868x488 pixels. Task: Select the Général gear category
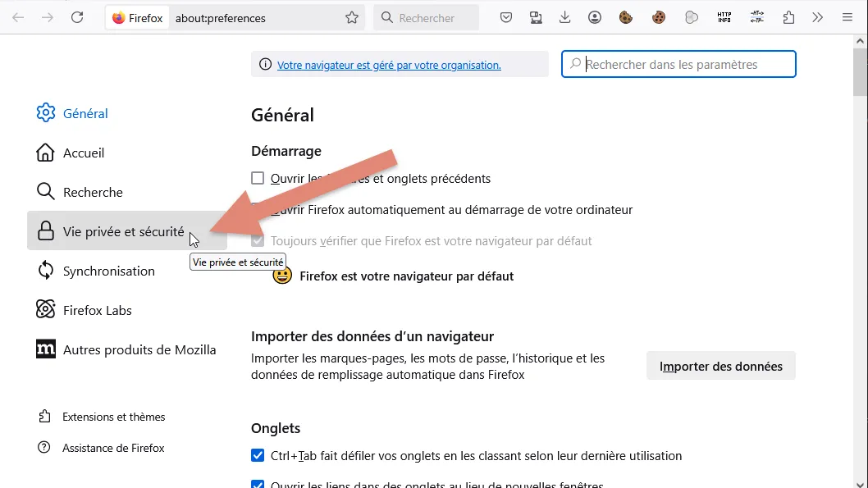[x=127, y=113]
